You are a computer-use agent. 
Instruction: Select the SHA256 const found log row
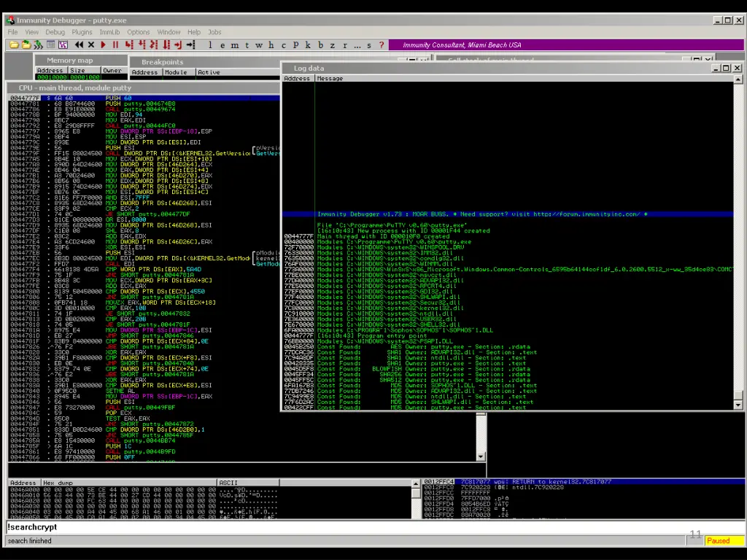point(508,374)
